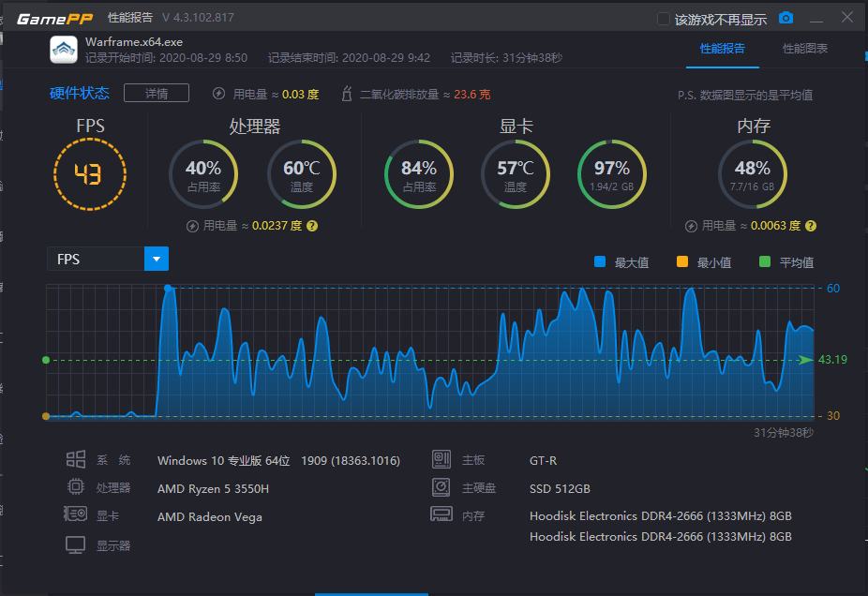Click the Warframe game icon

64,50
